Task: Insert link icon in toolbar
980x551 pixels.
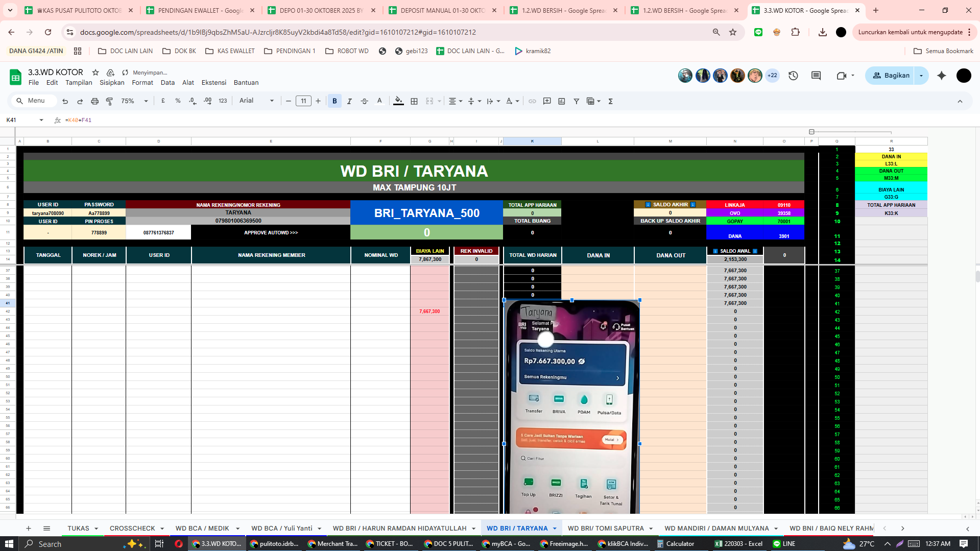Action: pyautogui.click(x=532, y=101)
